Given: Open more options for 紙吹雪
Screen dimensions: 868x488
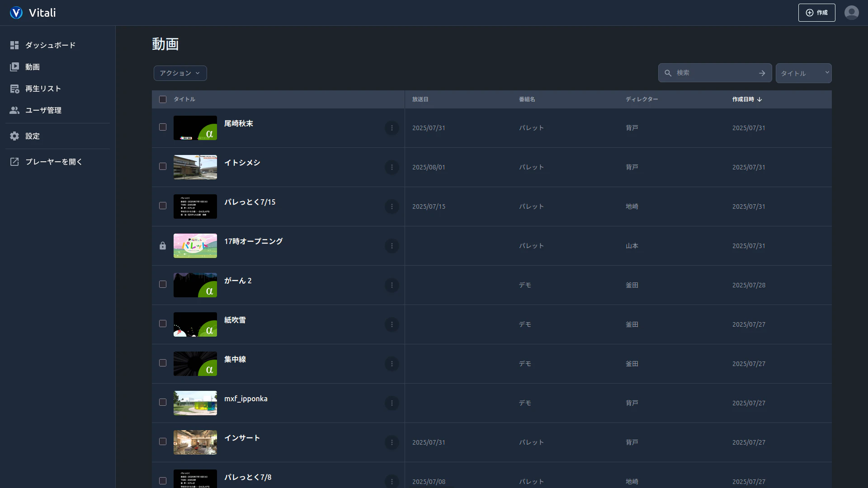Looking at the screenshot, I should pyautogui.click(x=392, y=324).
